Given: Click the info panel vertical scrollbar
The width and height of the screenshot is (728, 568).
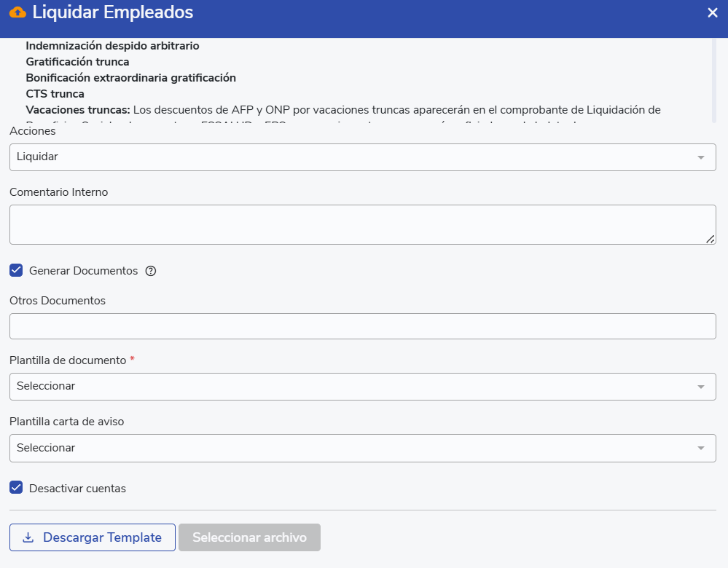Looking at the screenshot, I should (713, 80).
